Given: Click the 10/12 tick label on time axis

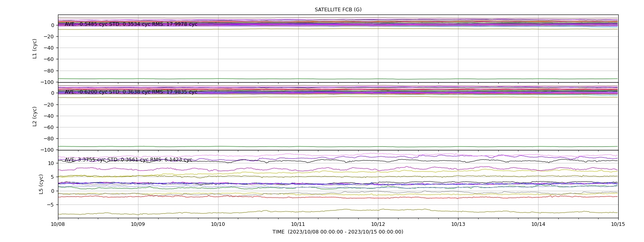Looking at the screenshot, I should click(378, 224).
